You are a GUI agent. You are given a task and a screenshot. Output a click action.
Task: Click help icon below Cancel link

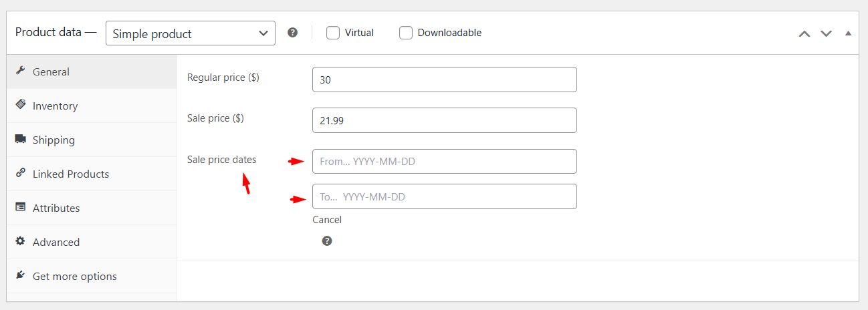click(x=327, y=241)
